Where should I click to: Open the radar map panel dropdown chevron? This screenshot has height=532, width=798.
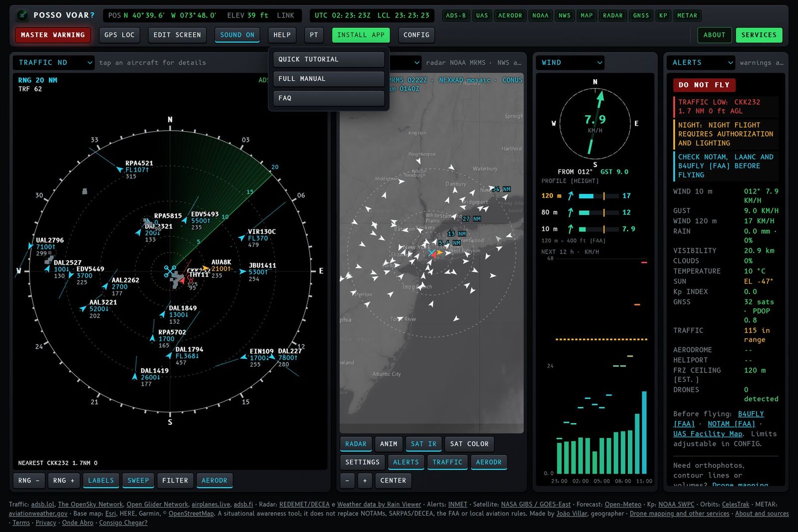pyautogui.click(x=417, y=63)
